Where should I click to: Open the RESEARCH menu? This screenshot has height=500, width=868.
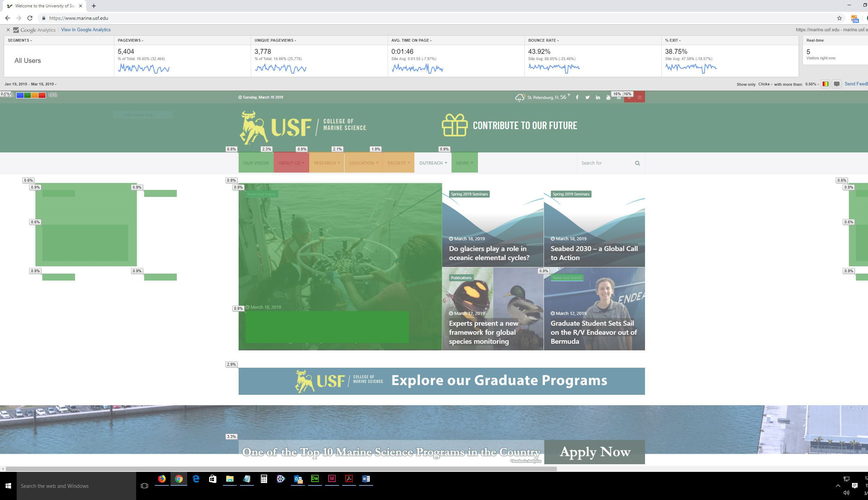(326, 162)
